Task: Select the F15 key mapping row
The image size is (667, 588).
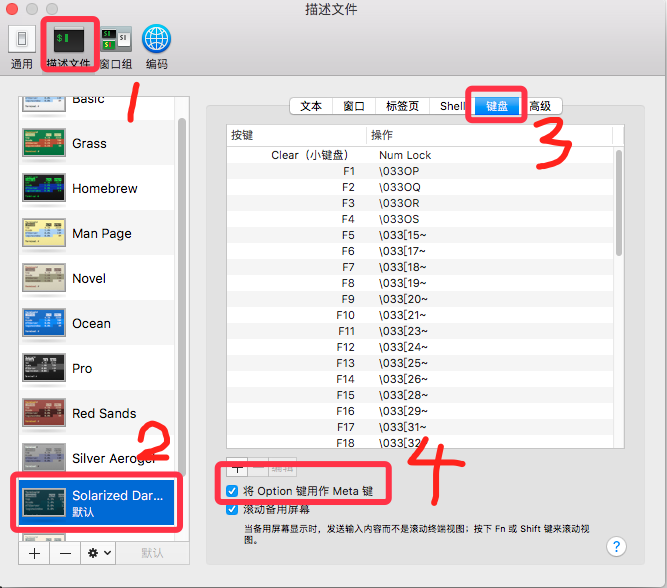Action: [420, 395]
